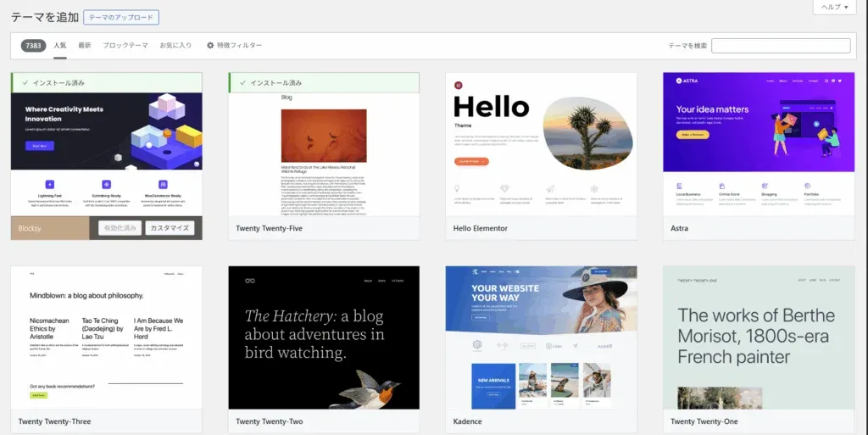
Task: Click the Blocksy theme name label
Action: 30,228
